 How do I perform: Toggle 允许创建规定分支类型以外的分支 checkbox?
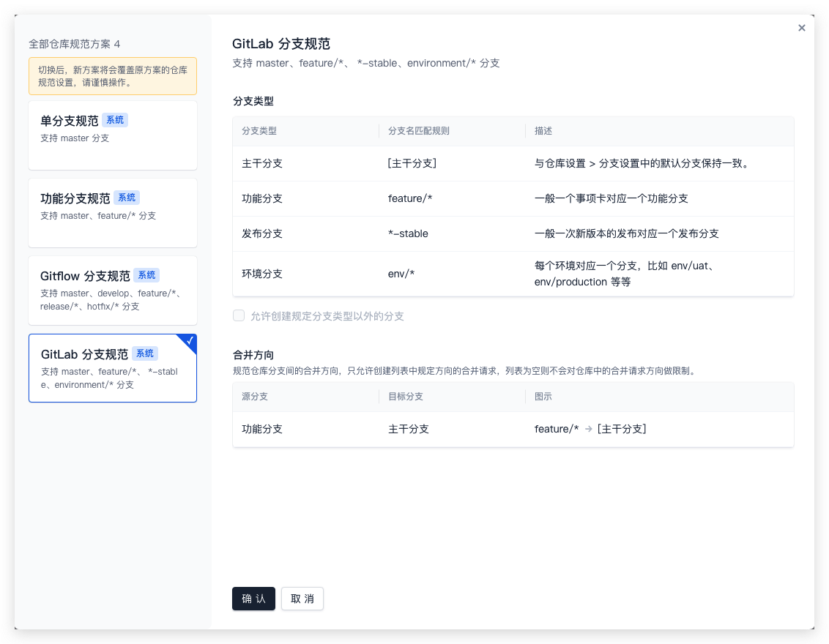239,316
